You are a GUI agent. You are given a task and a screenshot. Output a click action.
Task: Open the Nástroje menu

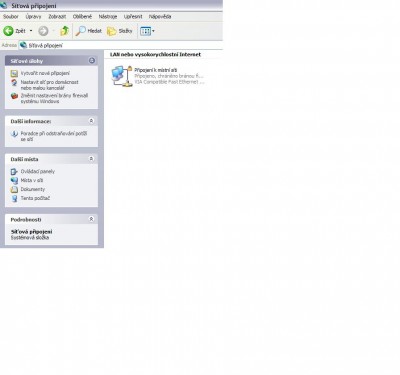click(x=108, y=16)
